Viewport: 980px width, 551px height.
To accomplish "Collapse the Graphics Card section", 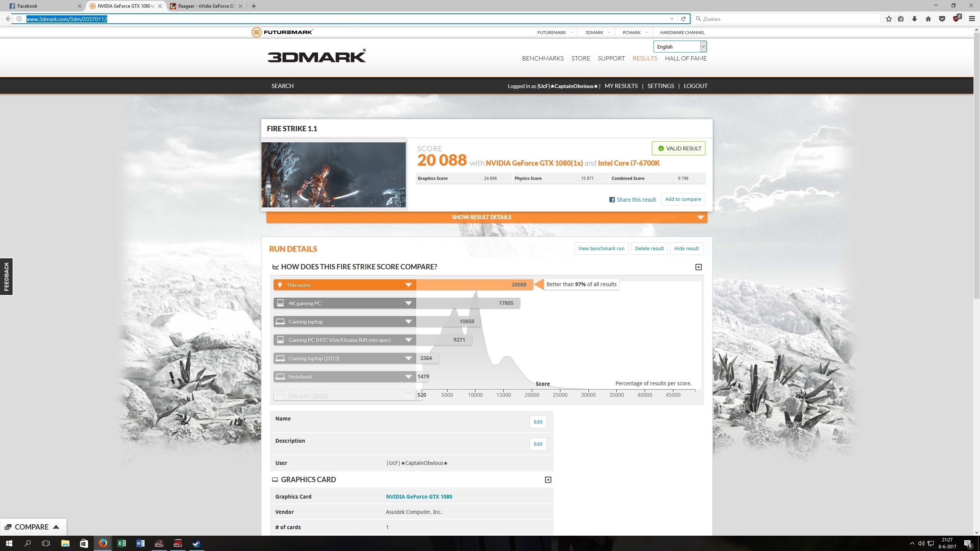I will (x=548, y=480).
